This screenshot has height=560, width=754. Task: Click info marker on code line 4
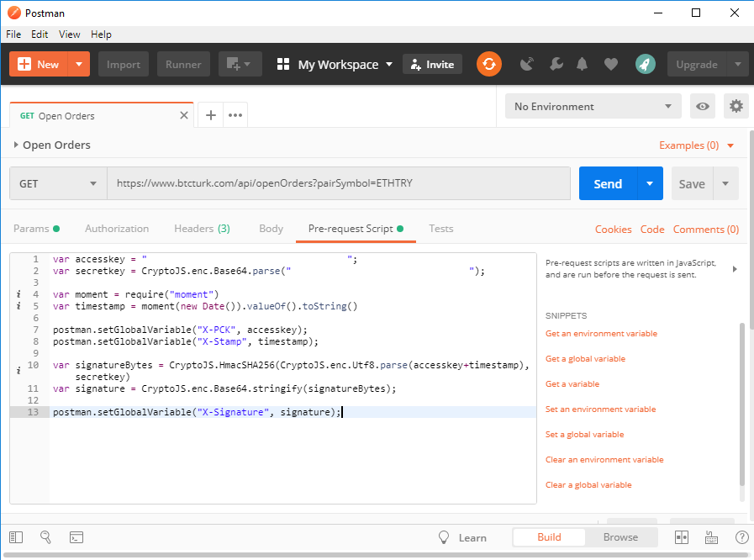[x=18, y=294]
